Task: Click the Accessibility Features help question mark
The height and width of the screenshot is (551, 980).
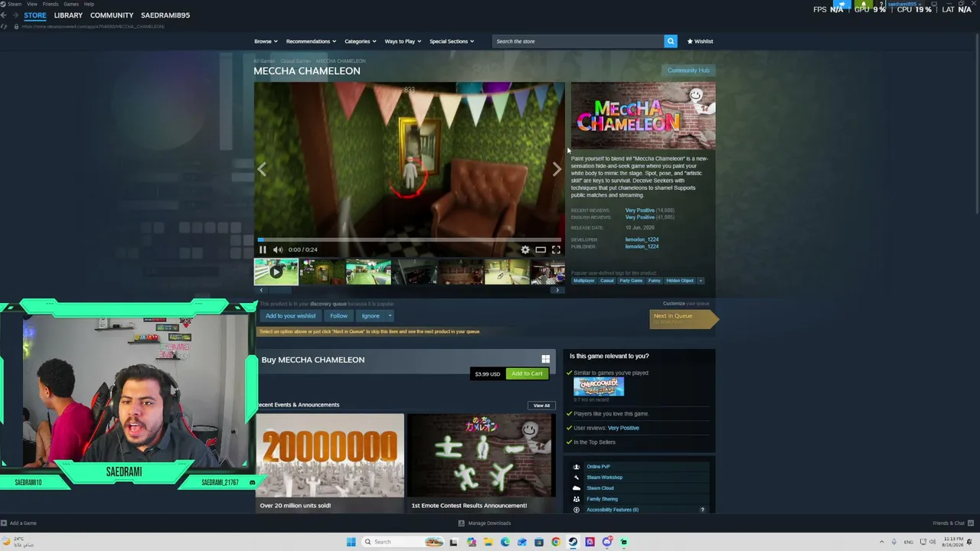Action: [703, 510]
